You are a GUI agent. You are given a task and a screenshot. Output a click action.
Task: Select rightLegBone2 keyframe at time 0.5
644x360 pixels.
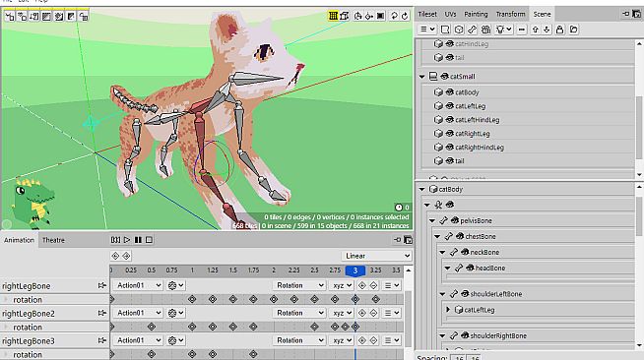[152, 327]
